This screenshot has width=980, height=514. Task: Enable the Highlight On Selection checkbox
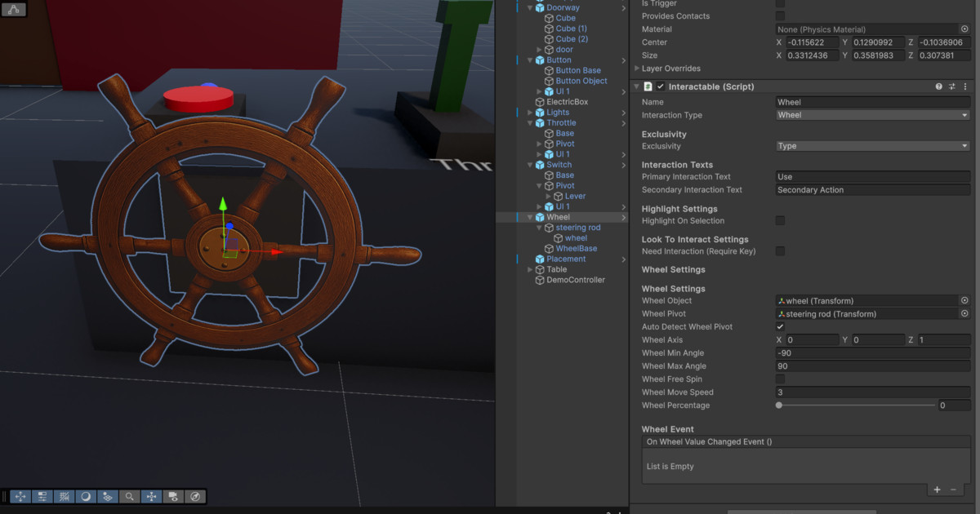click(780, 220)
